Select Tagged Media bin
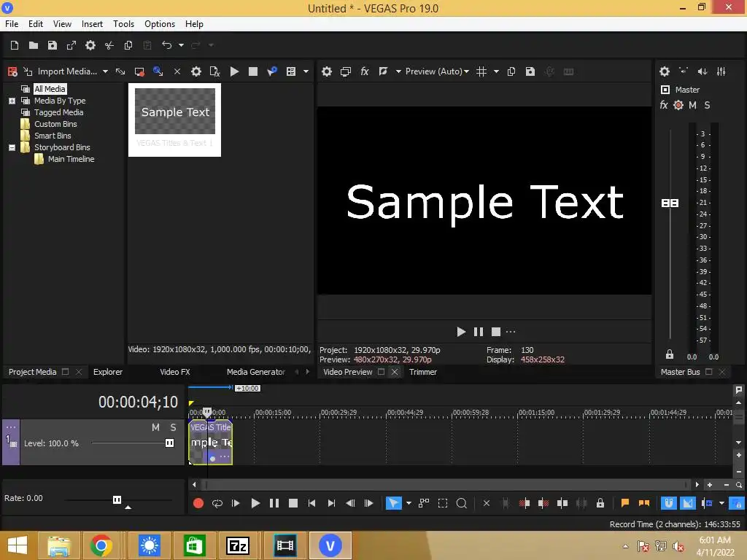This screenshot has width=747, height=560. click(58, 112)
